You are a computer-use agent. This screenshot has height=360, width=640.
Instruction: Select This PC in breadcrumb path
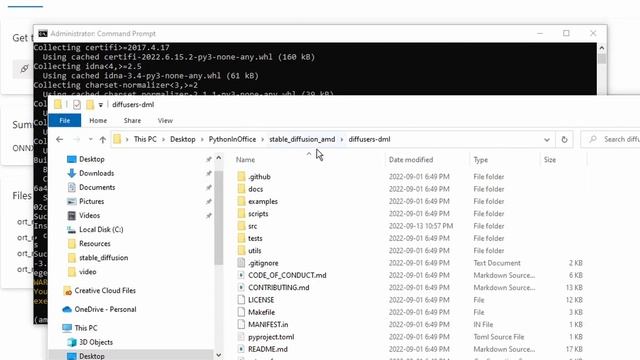[145, 139]
